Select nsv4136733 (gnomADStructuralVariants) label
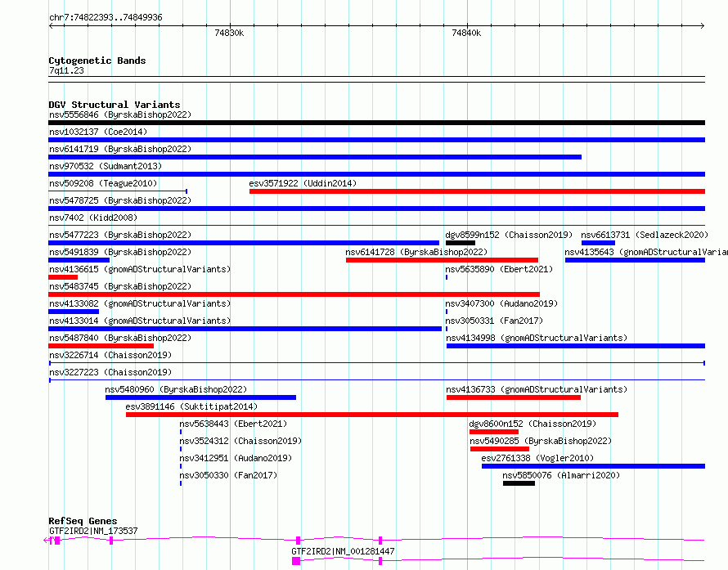 537,389
